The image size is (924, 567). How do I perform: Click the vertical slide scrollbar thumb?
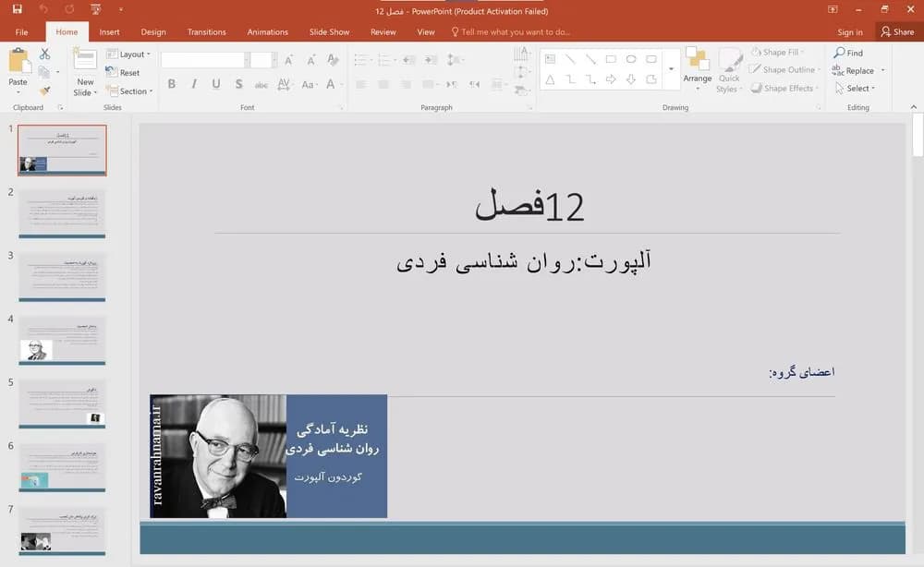coord(918,135)
